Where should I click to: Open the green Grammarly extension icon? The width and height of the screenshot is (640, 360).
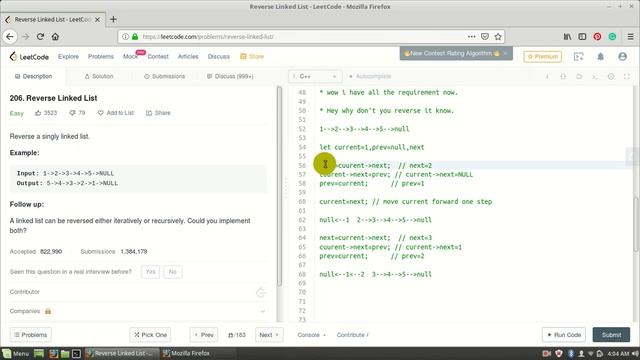(x=612, y=37)
